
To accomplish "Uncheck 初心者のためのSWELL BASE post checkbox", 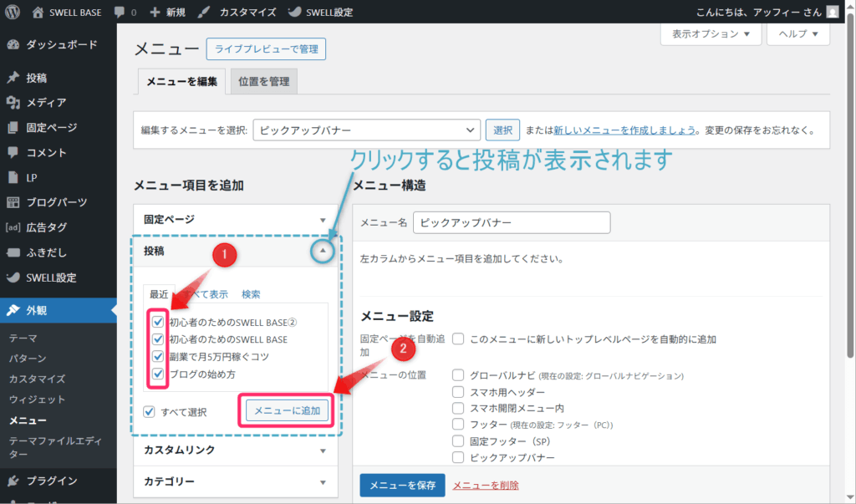I will (x=158, y=339).
